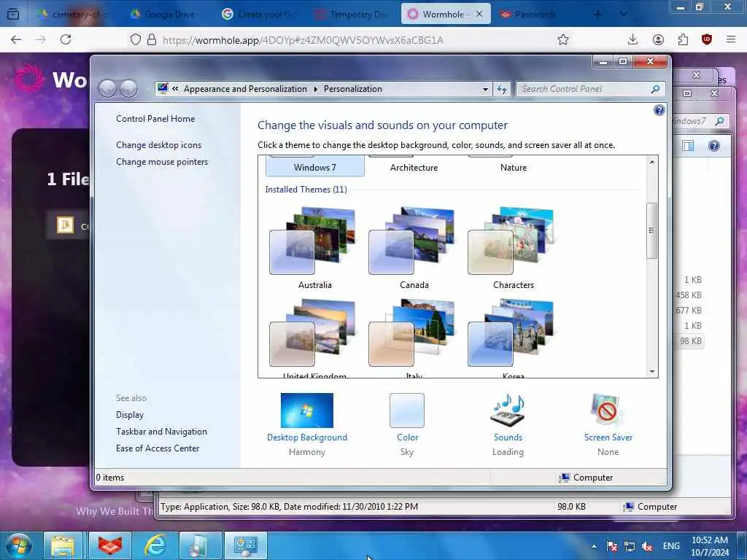The height and width of the screenshot is (560, 747).
Task: Expand the hidden breadcrumb chevrons
Action: click(x=175, y=88)
